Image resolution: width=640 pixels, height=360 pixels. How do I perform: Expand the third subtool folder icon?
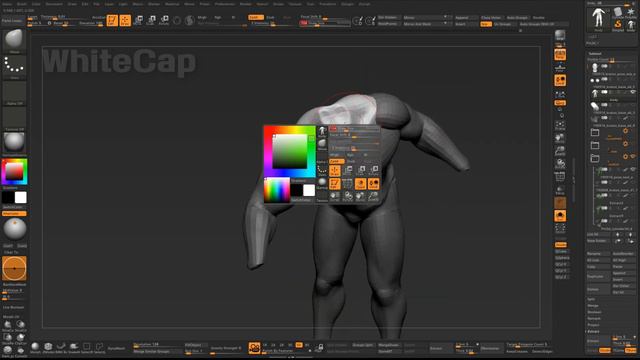point(595,158)
